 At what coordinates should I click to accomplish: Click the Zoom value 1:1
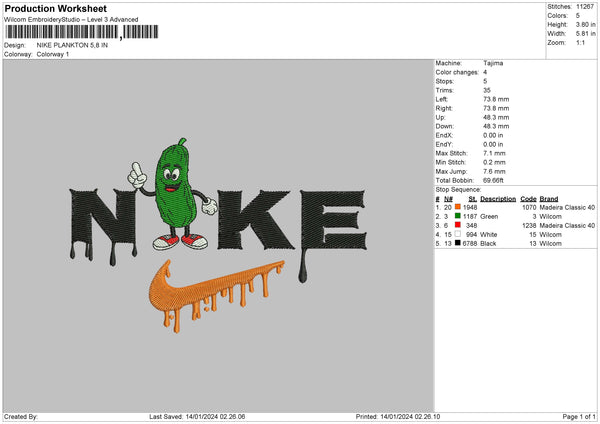pos(580,42)
